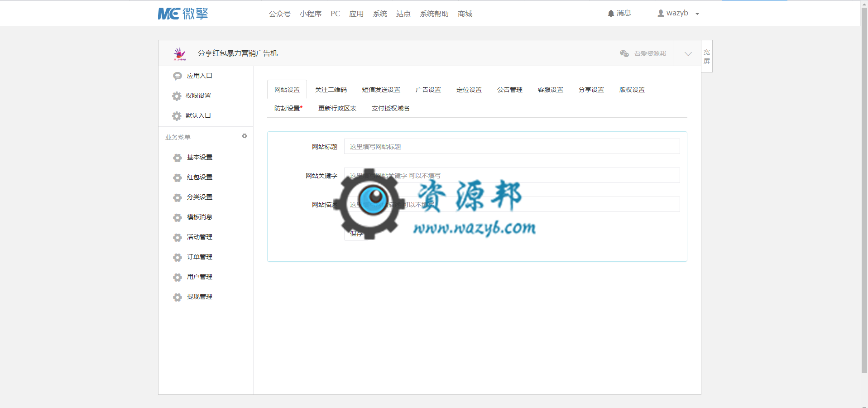The height and width of the screenshot is (408, 868).
Task: Click the gear icon for 基本设置
Action: [x=177, y=158]
